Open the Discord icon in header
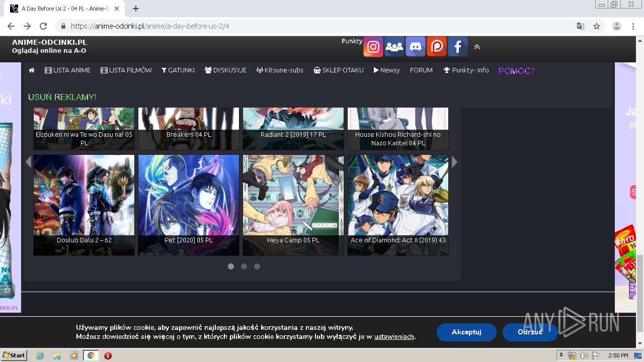Image resolution: width=644 pixels, height=362 pixels. [x=416, y=47]
